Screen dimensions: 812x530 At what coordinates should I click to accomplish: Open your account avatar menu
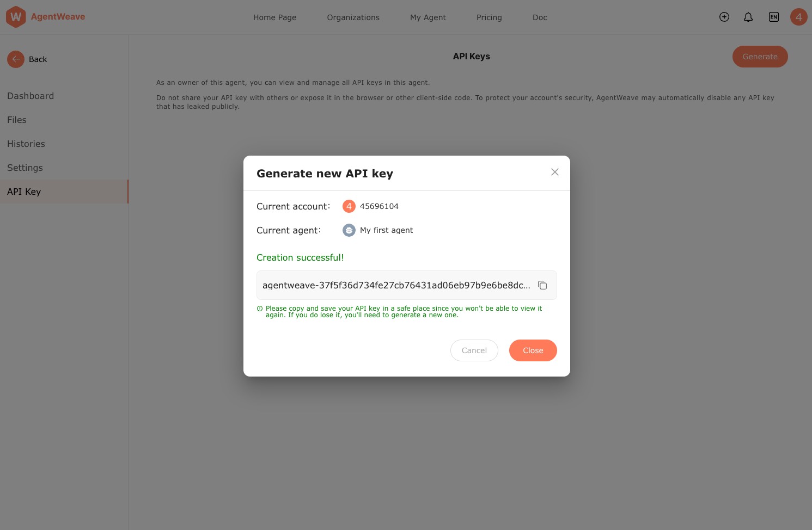pyautogui.click(x=799, y=17)
